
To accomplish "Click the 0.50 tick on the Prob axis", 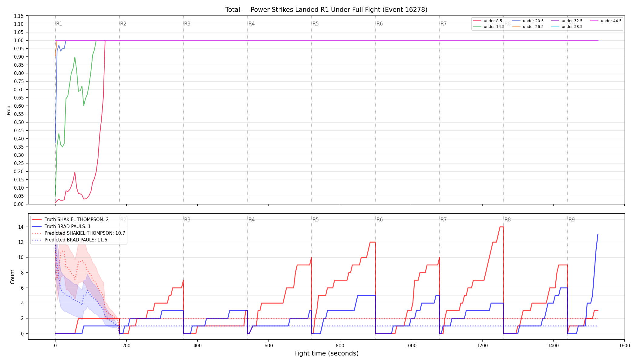I will coord(19,122).
